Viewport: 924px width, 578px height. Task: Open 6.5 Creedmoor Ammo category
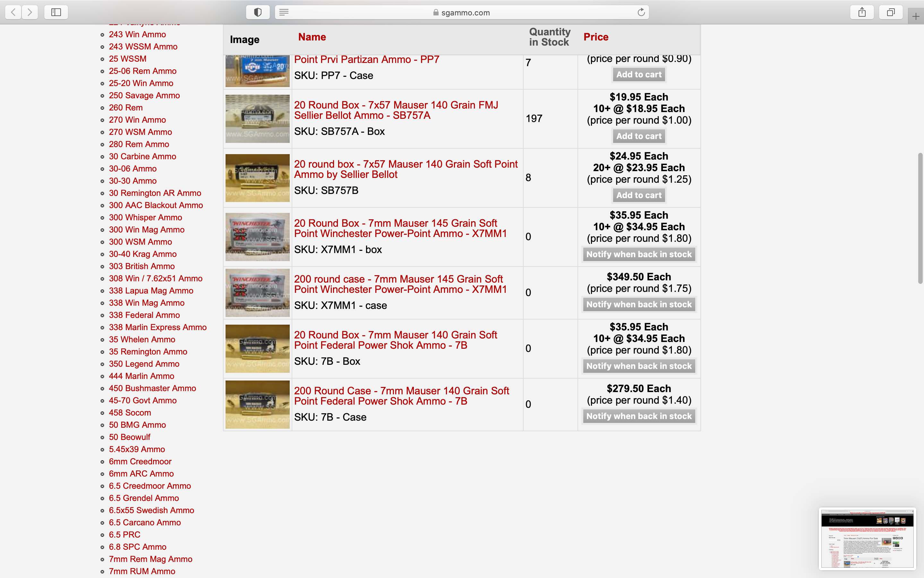click(150, 486)
